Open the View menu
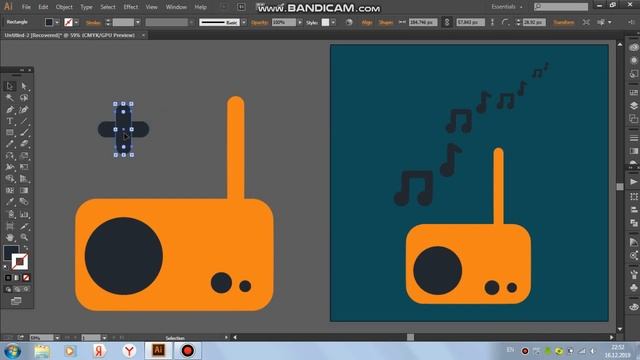Image resolution: width=640 pixels, height=360 pixels. click(151, 7)
